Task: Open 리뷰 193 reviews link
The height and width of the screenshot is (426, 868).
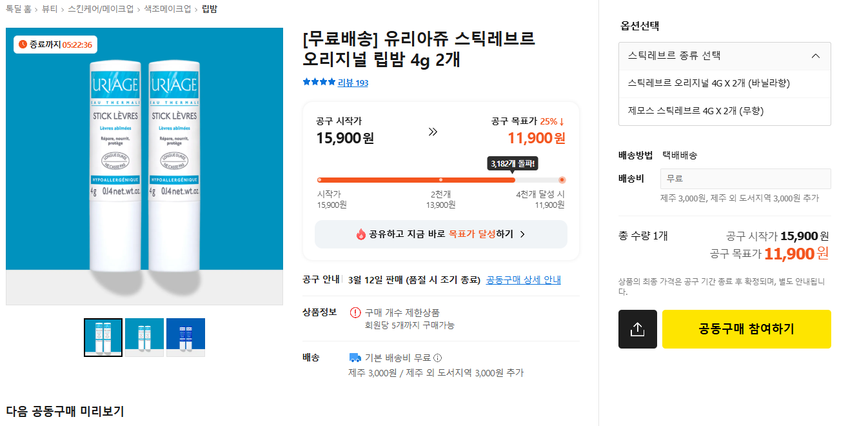Action: pos(353,83)
